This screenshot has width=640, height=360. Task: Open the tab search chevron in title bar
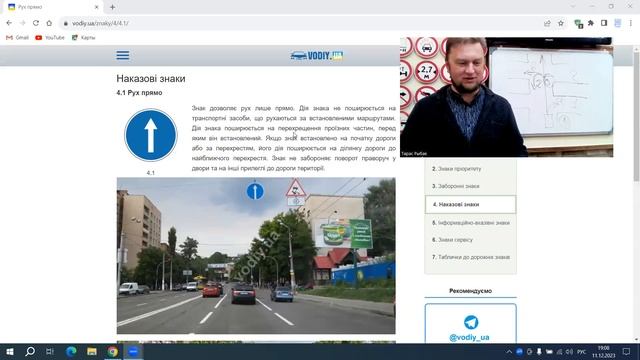click(x=573, y=7)
